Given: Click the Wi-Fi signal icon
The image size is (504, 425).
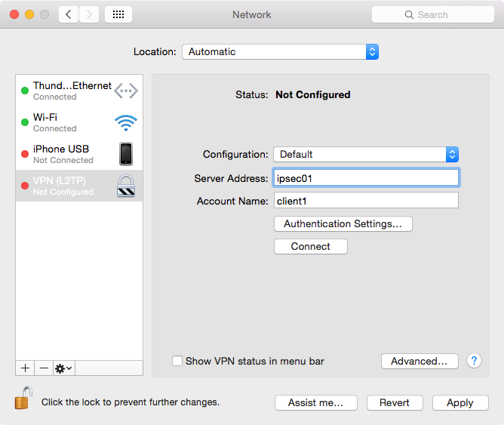Looking at the screenshot, I should click(x=126, y=122).
